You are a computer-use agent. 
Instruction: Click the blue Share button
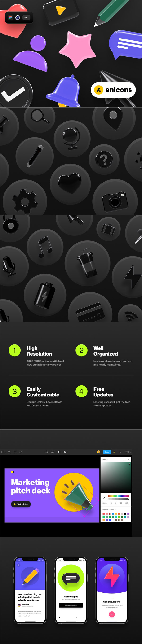pyautogui.click(x=107, y=452)
